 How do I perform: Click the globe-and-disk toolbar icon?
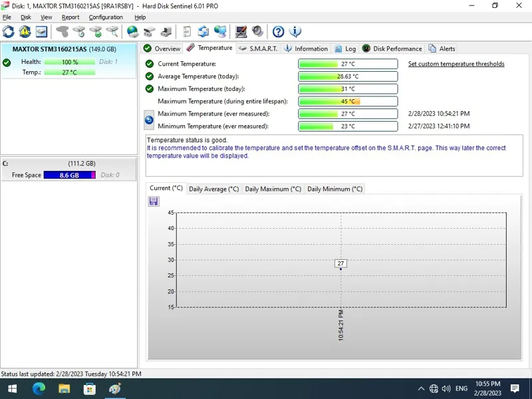click(132, 31)
